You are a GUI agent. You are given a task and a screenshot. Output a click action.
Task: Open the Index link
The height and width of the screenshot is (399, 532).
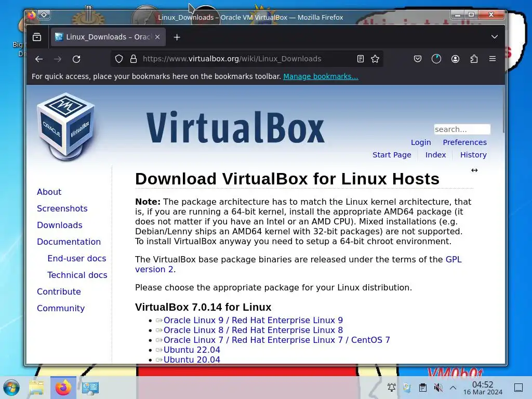pyautogui.click(x=436, y=155)
